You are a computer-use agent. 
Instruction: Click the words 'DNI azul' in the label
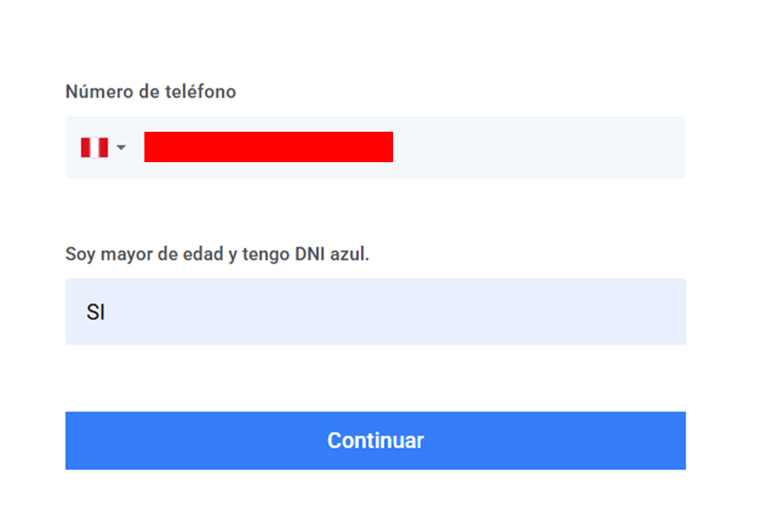click(332, 254)
